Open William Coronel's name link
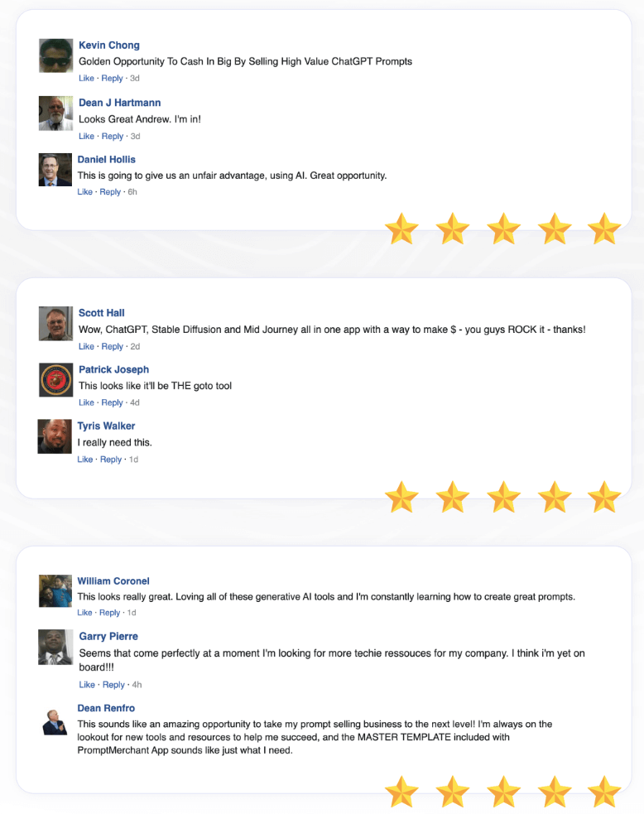This screenshot has height=814, width=644. [113, 580]
